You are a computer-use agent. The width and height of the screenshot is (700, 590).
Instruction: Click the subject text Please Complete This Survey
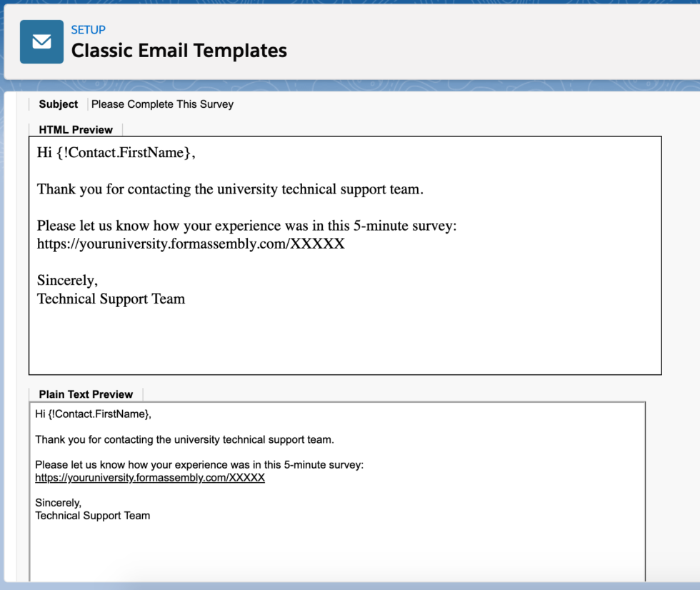pyautogui.click(x=162, y=104)
